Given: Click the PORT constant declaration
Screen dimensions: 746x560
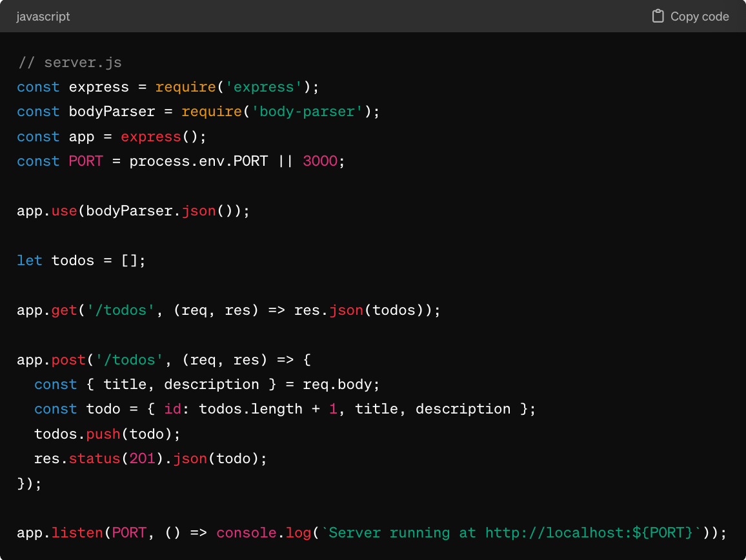Looking at the screenshot, I should click(x=181, y=161).
